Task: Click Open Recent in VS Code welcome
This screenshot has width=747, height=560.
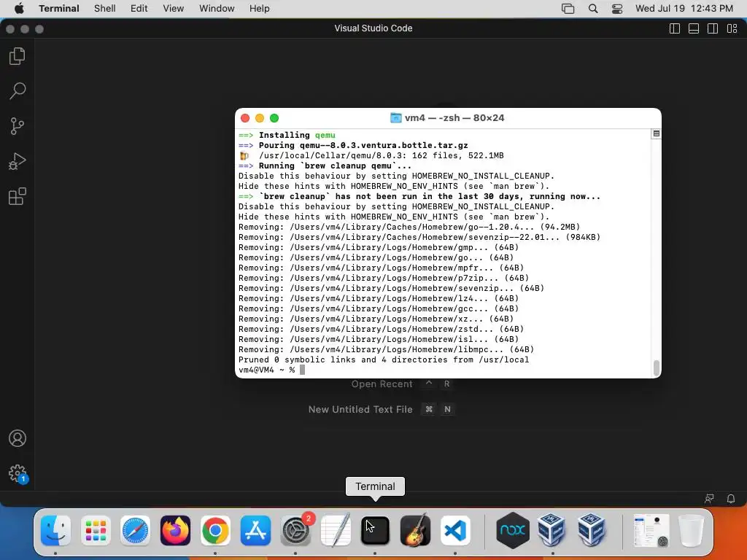Action: [x=382, y=384]
